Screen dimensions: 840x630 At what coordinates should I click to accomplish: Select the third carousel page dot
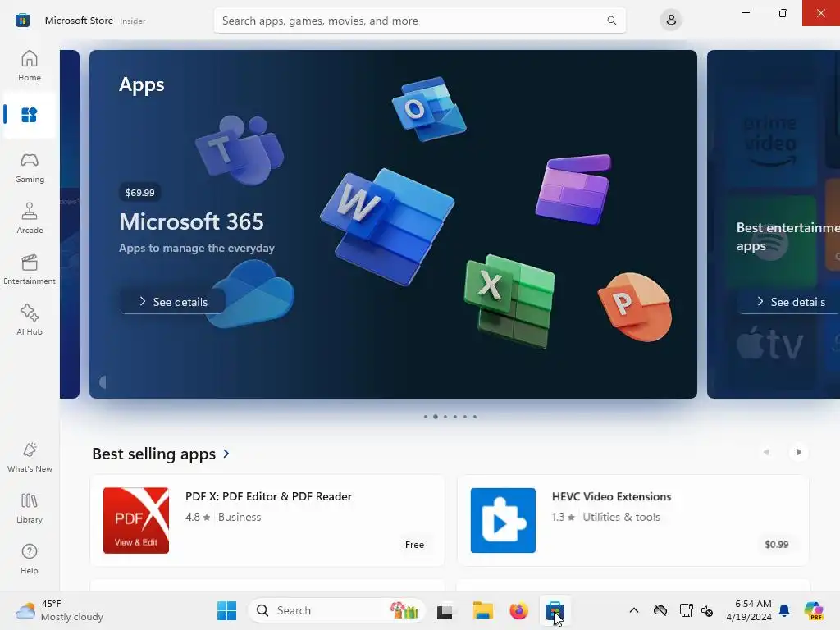click(x=445, y=417)
